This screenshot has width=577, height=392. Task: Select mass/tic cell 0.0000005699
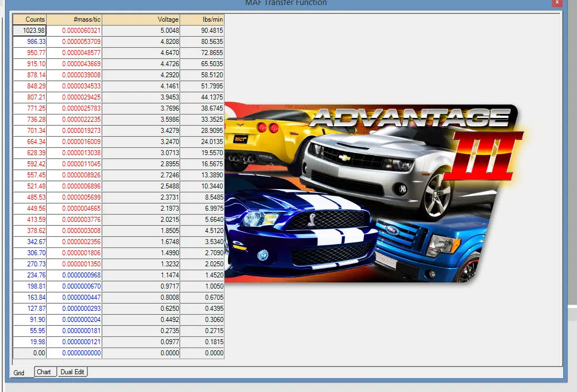pyautogui.click(x=74, y=197)
